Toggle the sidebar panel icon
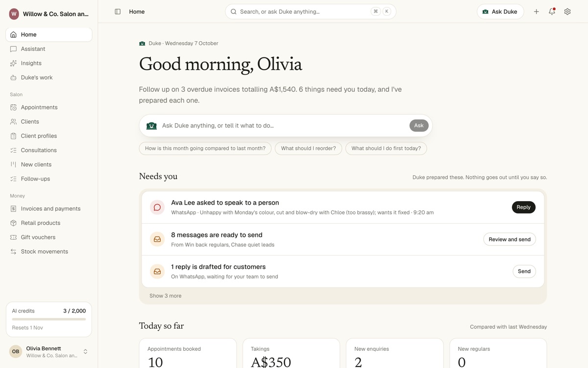 (118, 12)
